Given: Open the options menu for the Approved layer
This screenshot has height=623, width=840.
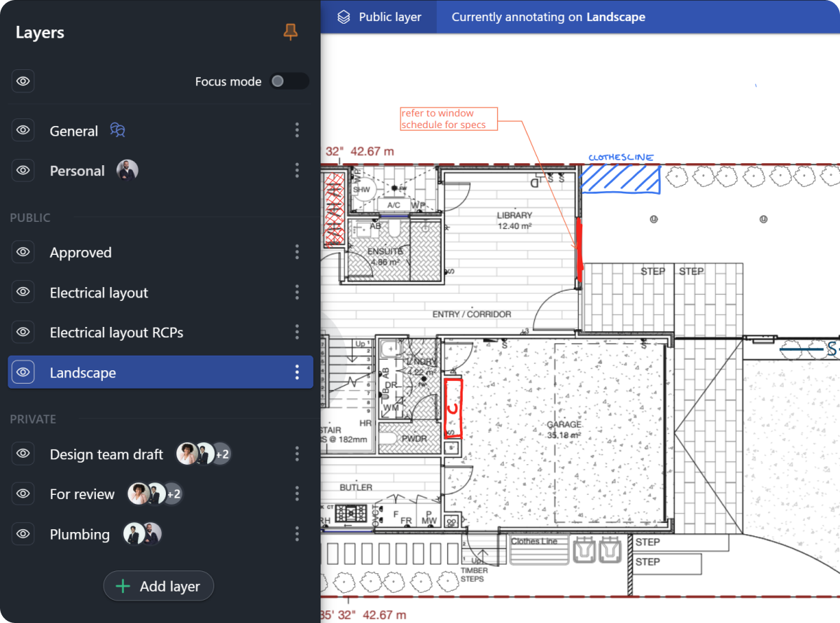Looking at the screenshot, I should [297, 252].
